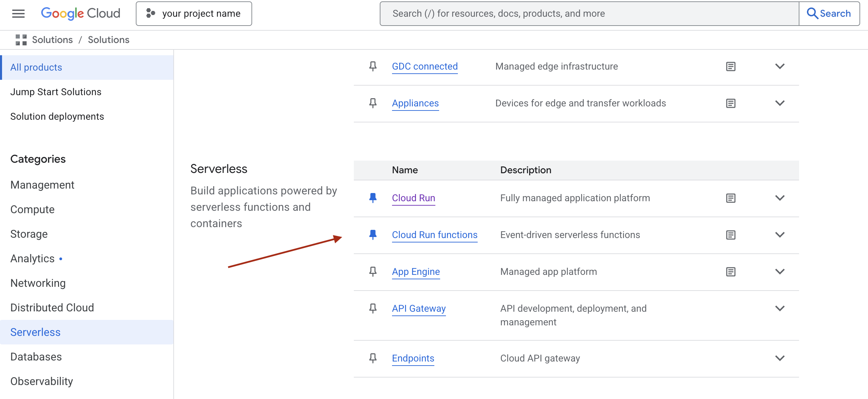Pin App Engine product

point(373,272)
